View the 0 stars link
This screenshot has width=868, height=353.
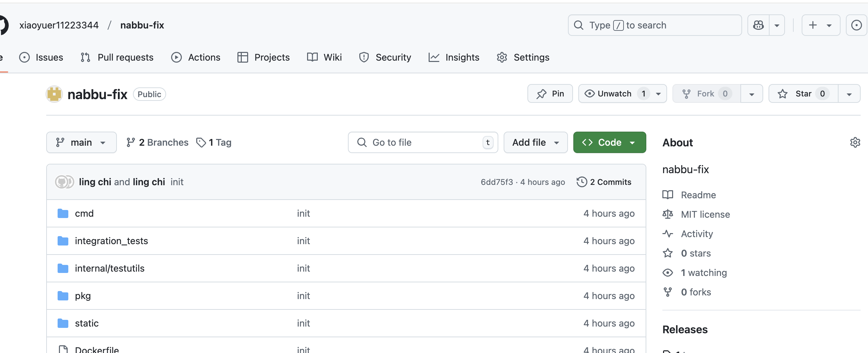click(687, 253)
